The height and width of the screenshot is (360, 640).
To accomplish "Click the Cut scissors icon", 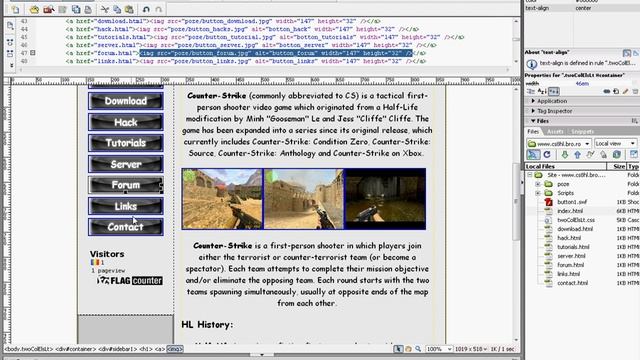I will 104,9.
